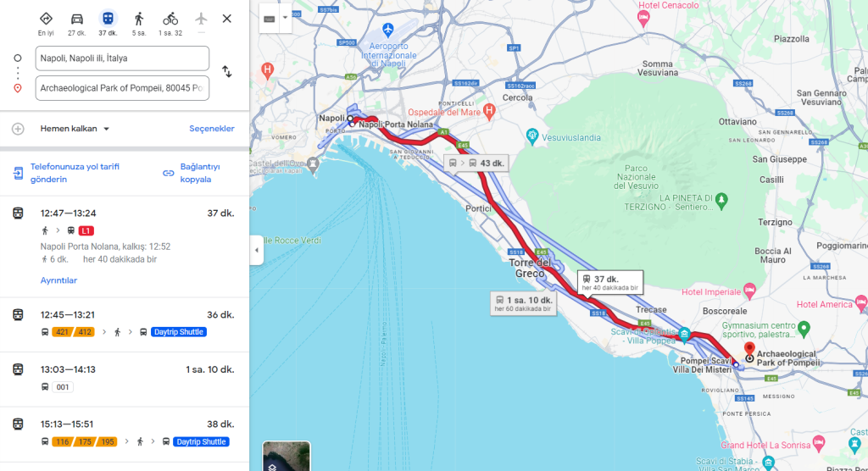Image resolution: width=868 pixels, height=471 pixels.
Task: Click the copy link chain icon
Action: tap(169, 173)
